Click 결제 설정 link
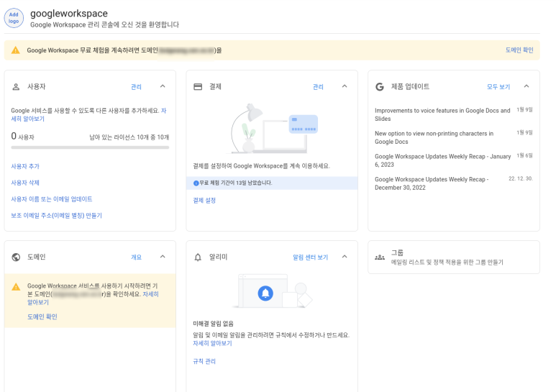 (204, 201)
